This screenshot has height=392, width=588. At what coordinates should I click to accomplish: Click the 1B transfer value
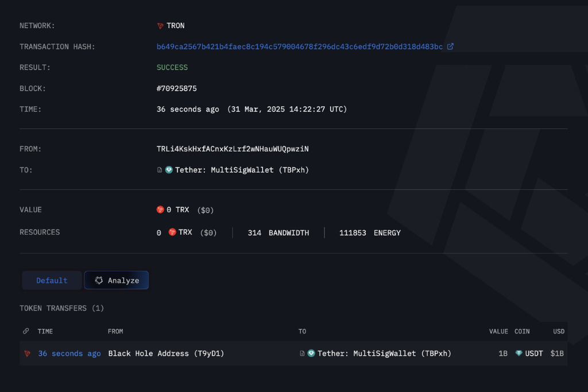tap(503, 354)
